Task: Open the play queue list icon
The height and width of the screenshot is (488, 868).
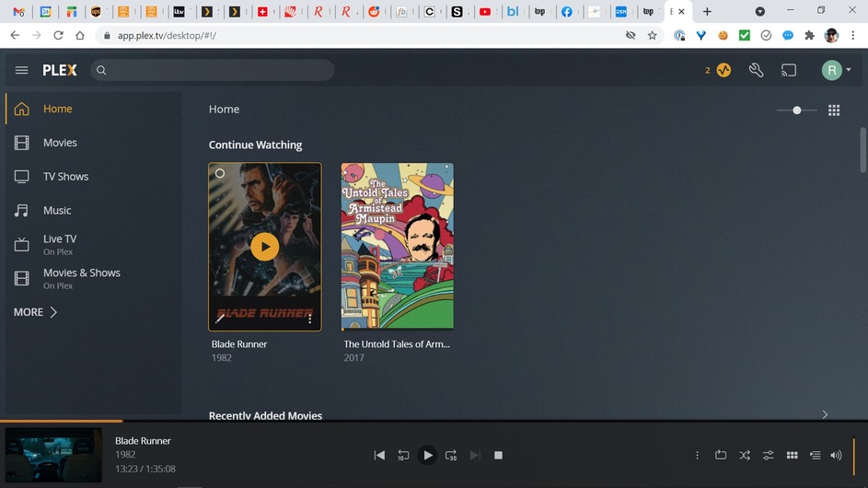Action: pyautogui.click(x=815, y=455)
